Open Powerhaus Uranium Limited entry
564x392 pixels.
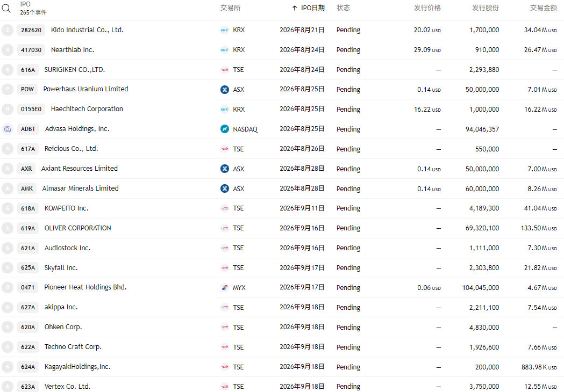pos(85,89)
